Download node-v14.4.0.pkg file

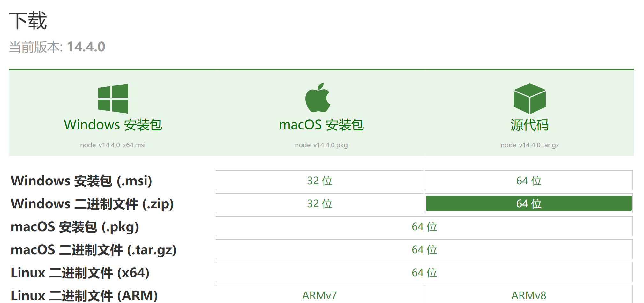(321, 145)
